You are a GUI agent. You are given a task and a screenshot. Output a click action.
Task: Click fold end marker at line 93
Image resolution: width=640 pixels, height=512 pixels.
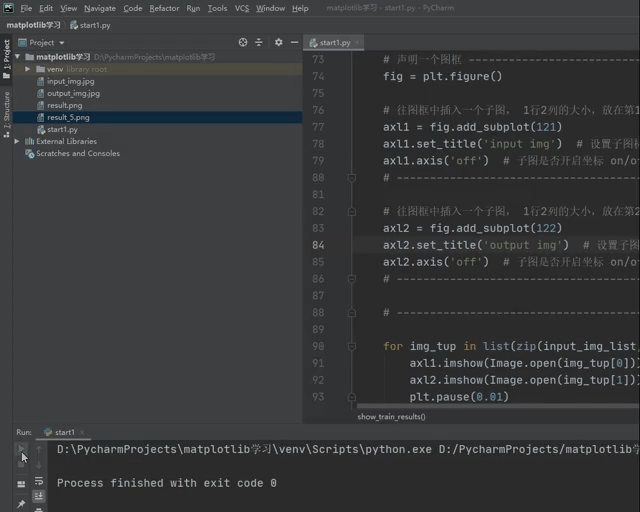tap(351, 397)
